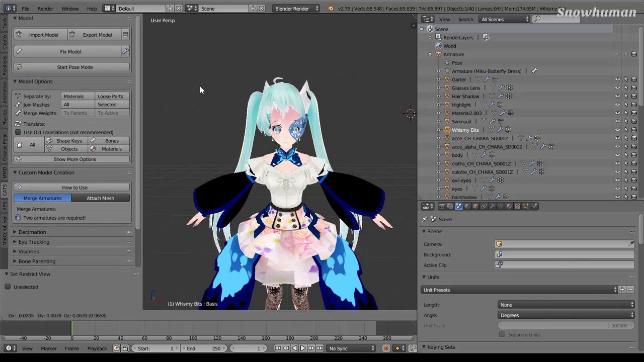The image size is (644, 362).
Task: Click the Import Model button
Action: click(x=40, y=35)
